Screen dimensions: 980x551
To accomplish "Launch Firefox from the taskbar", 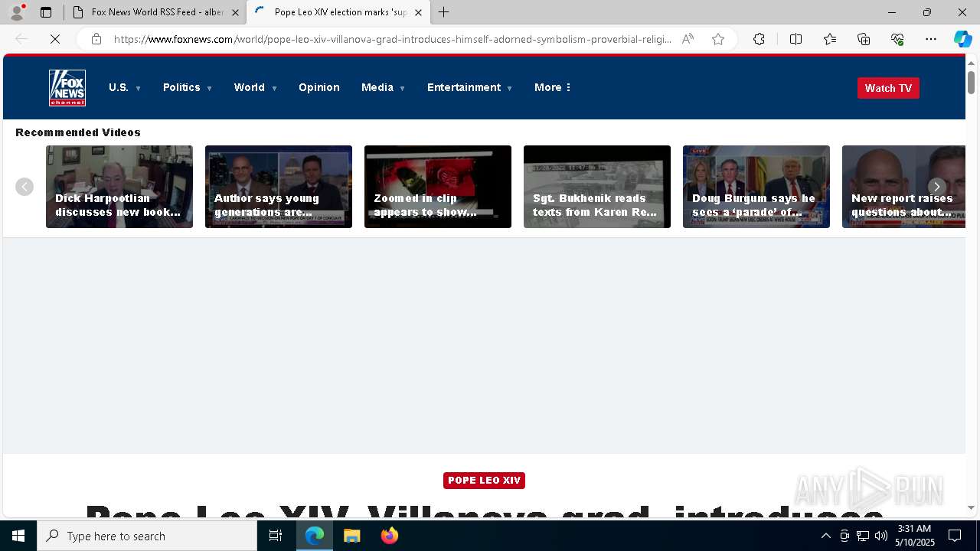I will 390,536.
